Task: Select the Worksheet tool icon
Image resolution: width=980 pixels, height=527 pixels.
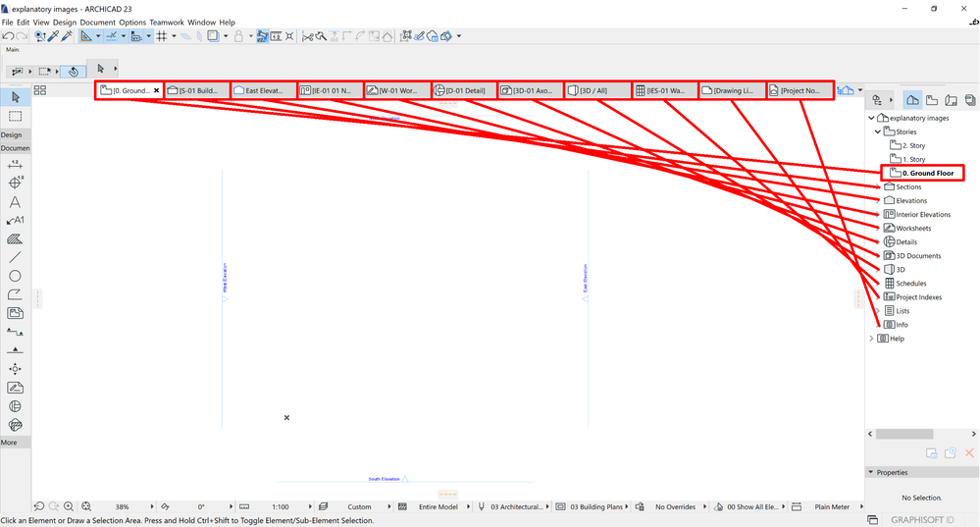Action: [15, 388]
